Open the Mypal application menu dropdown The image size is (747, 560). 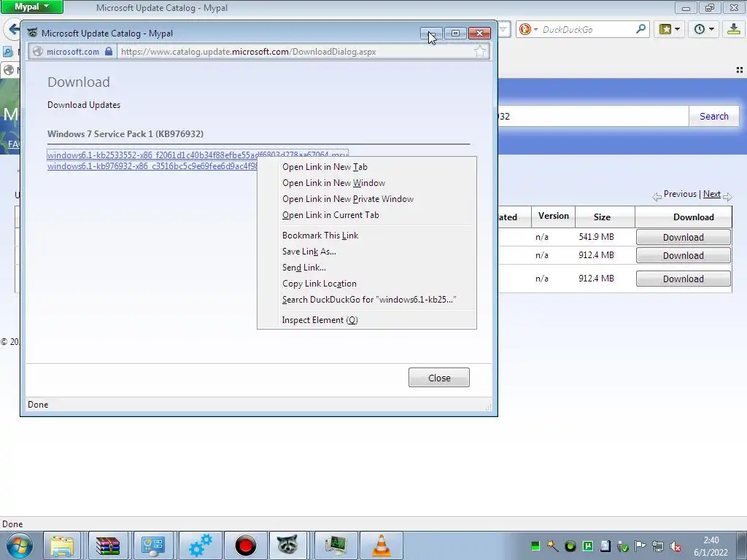point(32,7)
